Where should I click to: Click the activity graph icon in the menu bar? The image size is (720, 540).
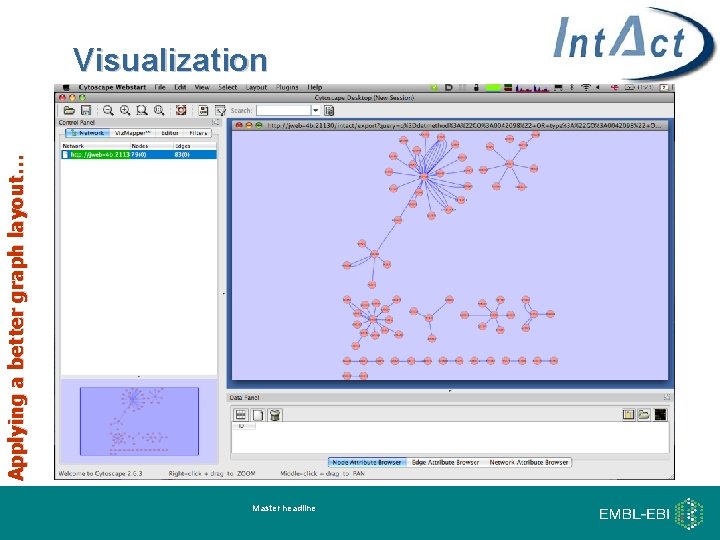(532, 87)
